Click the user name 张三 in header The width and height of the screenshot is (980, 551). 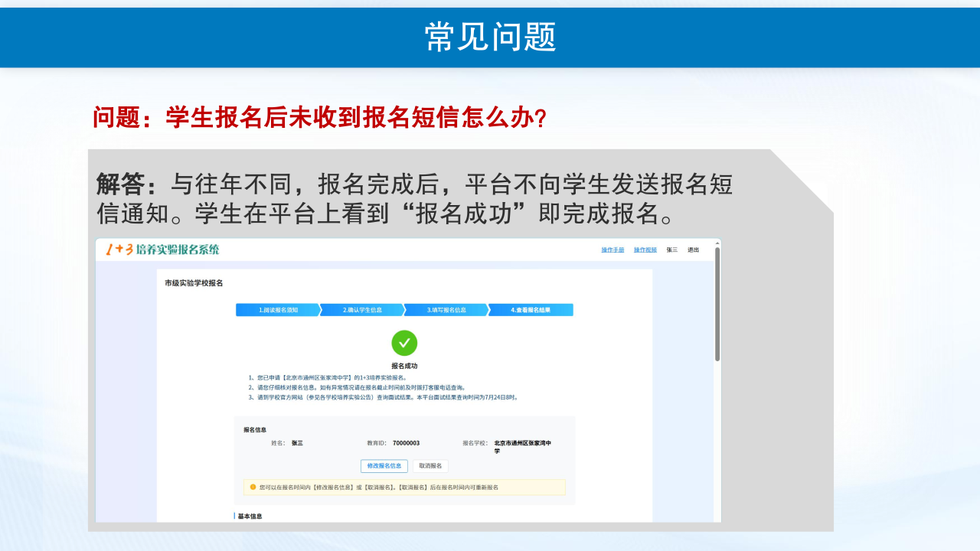pyautogui.click(x=672, y=250)
